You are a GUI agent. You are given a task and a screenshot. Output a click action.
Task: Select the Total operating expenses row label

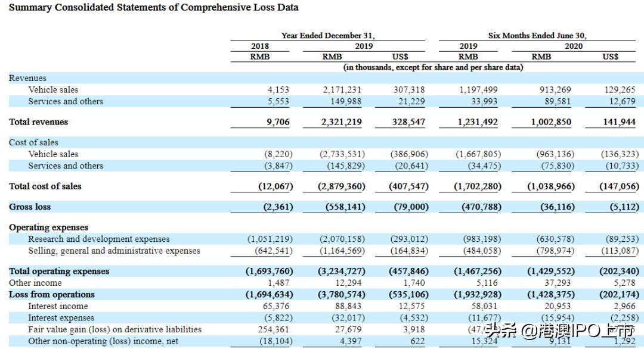pyautogui.click(x=59, y=272)
